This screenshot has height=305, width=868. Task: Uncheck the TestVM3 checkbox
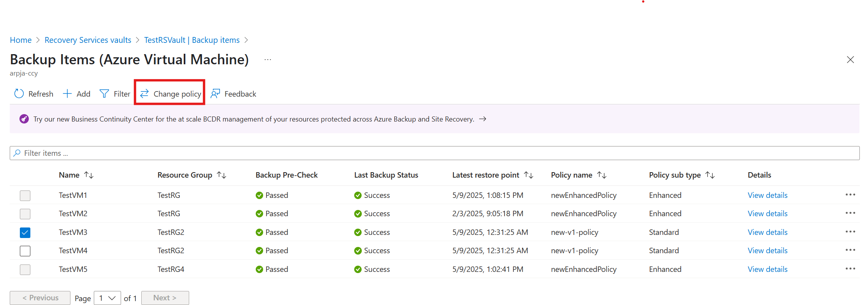(x=25, y=233)
